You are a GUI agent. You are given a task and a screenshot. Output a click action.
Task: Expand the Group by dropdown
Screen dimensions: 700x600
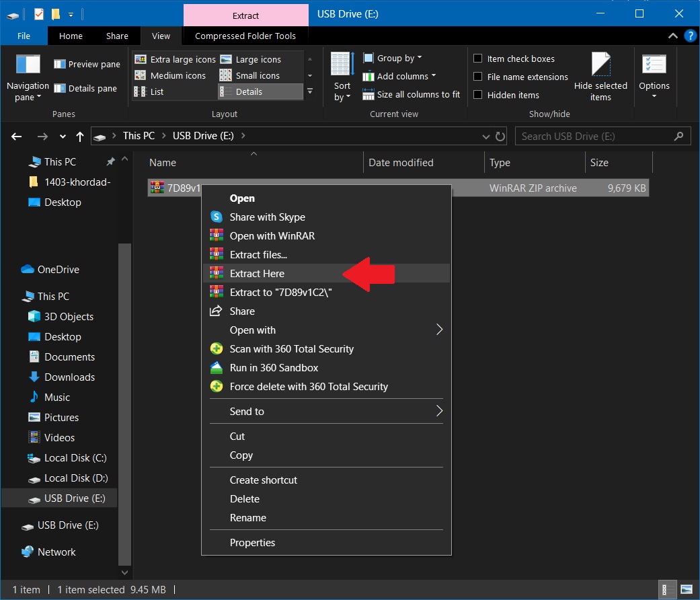tap(393, 58)
